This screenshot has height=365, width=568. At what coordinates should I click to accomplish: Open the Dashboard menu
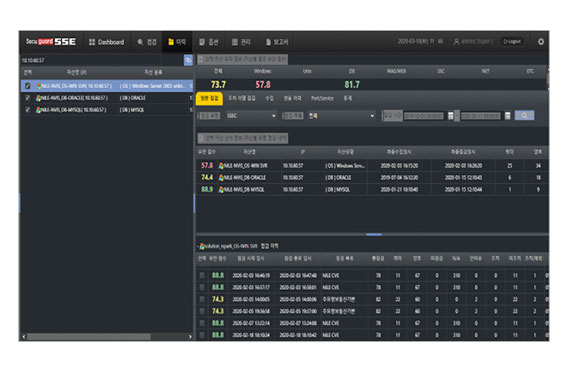106,42
